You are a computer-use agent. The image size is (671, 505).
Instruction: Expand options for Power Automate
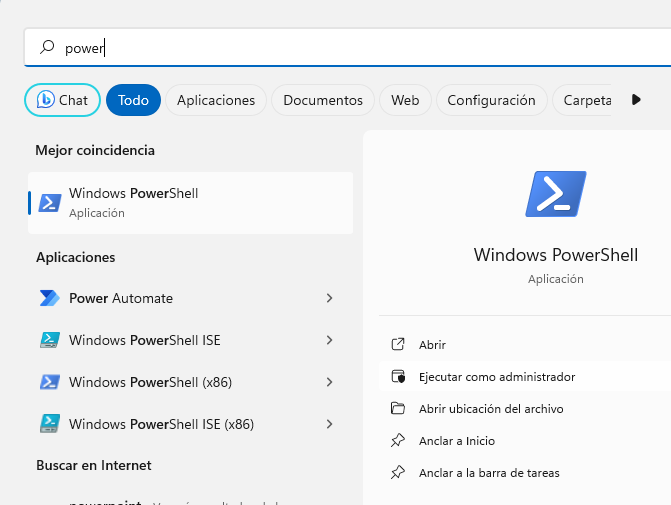pyautogui.click(x=329, y=298)
